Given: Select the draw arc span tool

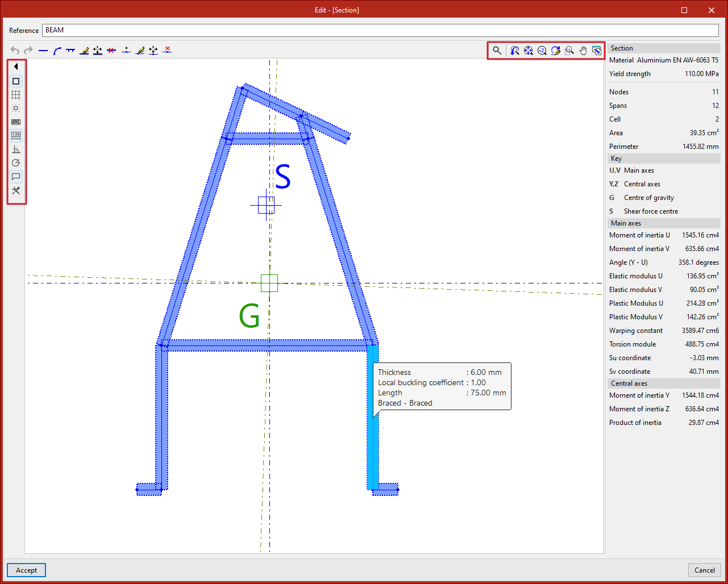Looking at the screenshot, I should (x=57, y=51).
